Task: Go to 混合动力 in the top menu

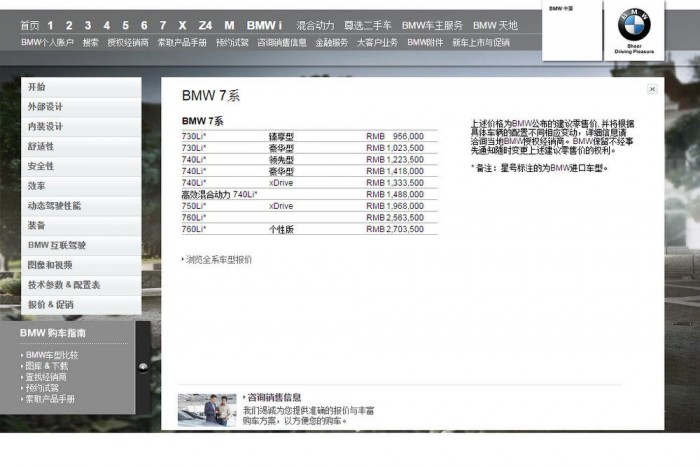Action: (315, 25)
